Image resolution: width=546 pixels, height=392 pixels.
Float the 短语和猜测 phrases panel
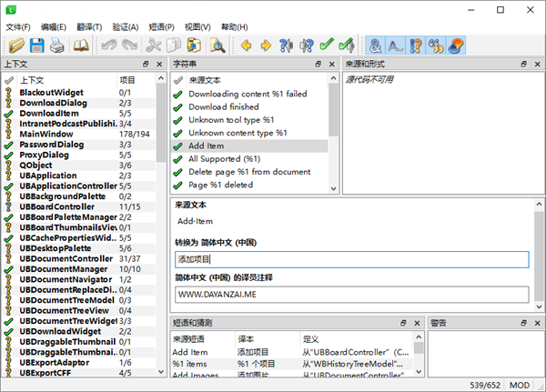coord(401,323)
